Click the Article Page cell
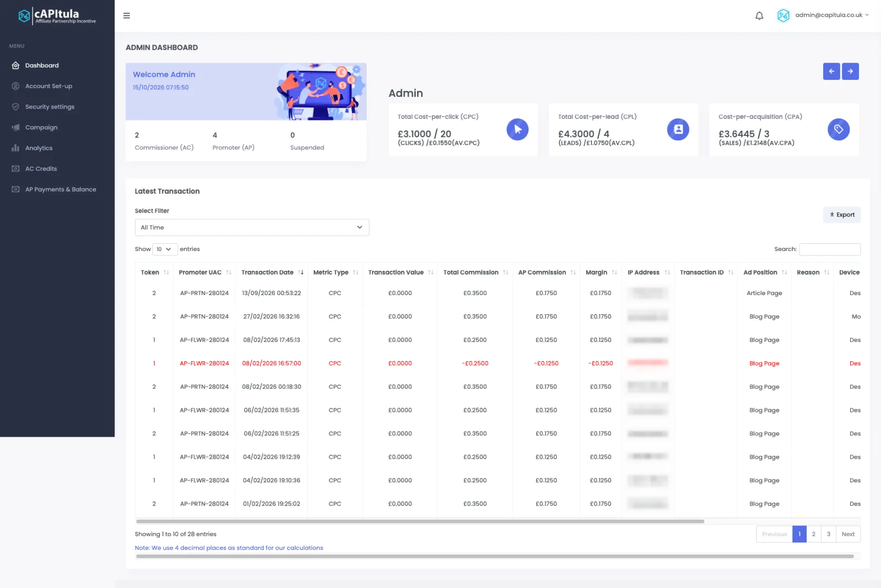 point(764,293)
